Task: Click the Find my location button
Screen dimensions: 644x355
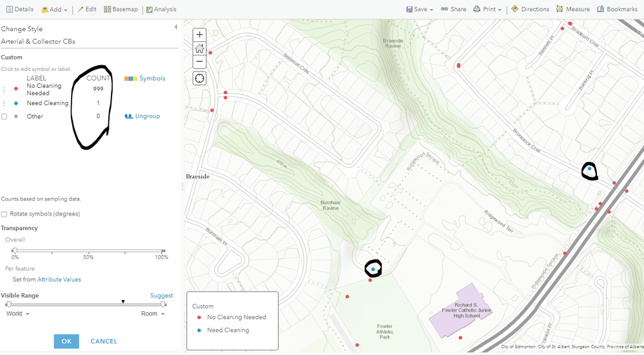Action: tap(199, 78)
